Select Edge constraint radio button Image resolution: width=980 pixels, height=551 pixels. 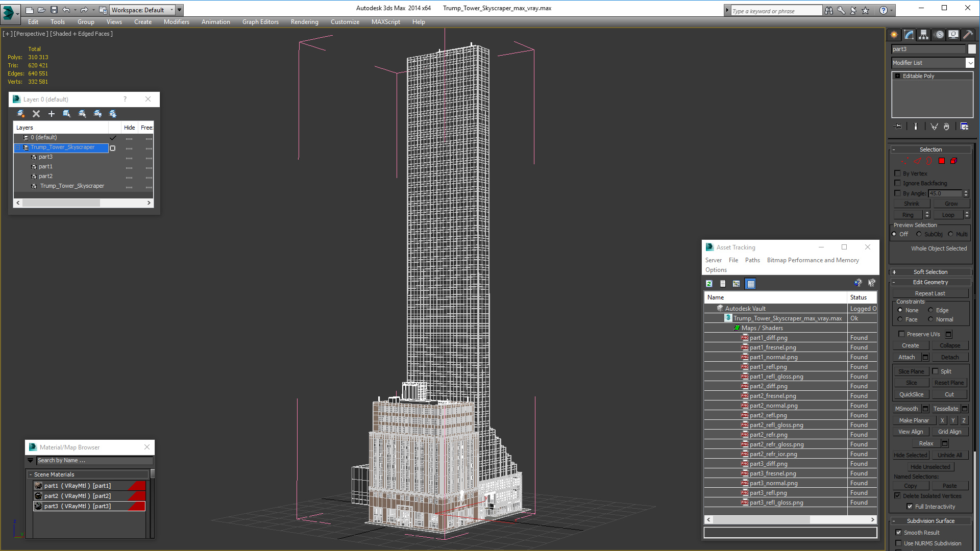coord(930,310)
